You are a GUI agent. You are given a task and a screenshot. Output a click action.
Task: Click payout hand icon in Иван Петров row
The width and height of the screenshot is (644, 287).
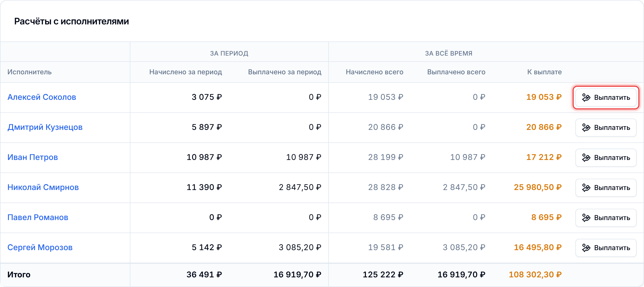586,158
